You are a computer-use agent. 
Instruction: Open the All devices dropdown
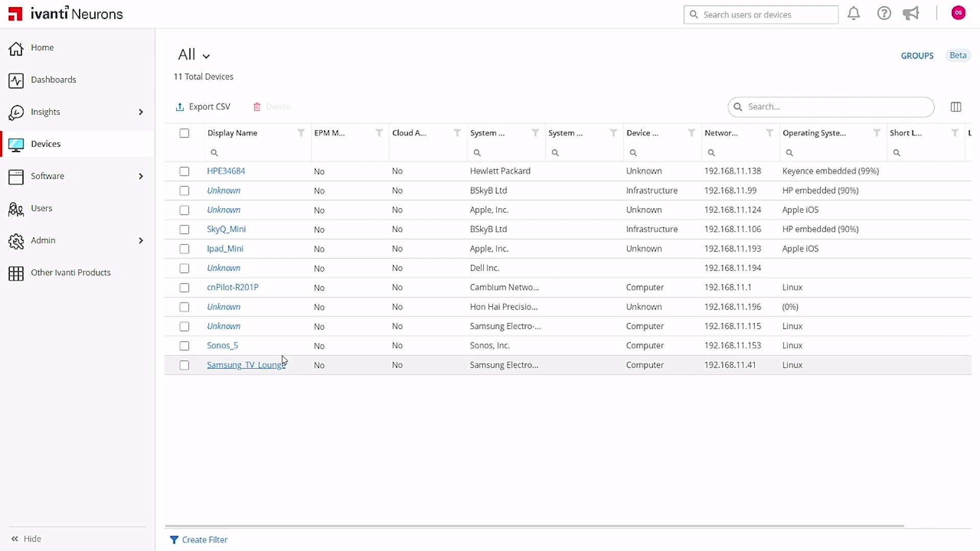click(x=194, y=55)
